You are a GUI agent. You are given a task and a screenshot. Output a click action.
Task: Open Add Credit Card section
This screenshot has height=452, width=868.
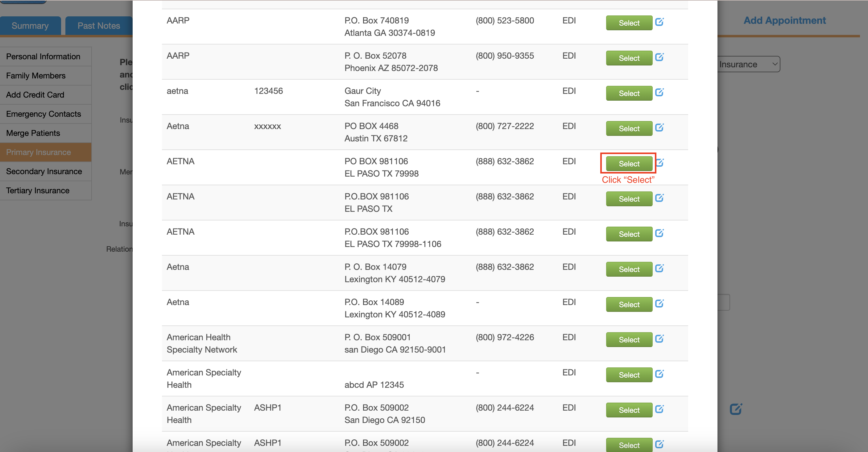pos(45,95)
